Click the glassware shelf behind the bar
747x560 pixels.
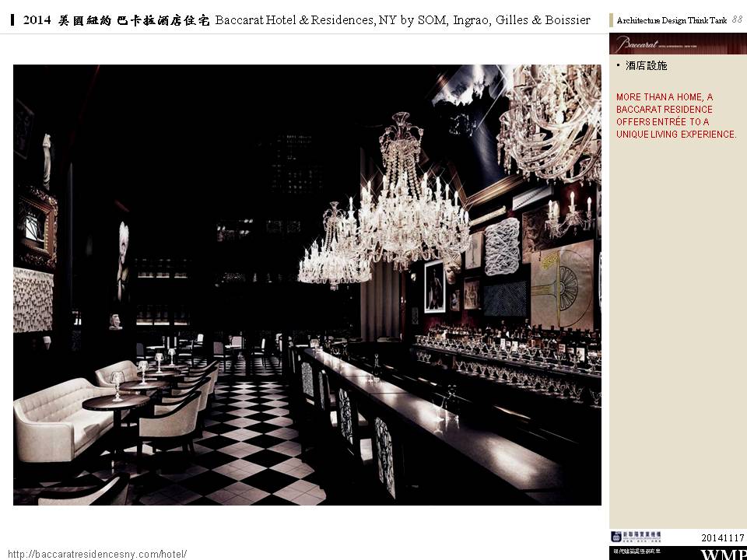click(506, 366)
